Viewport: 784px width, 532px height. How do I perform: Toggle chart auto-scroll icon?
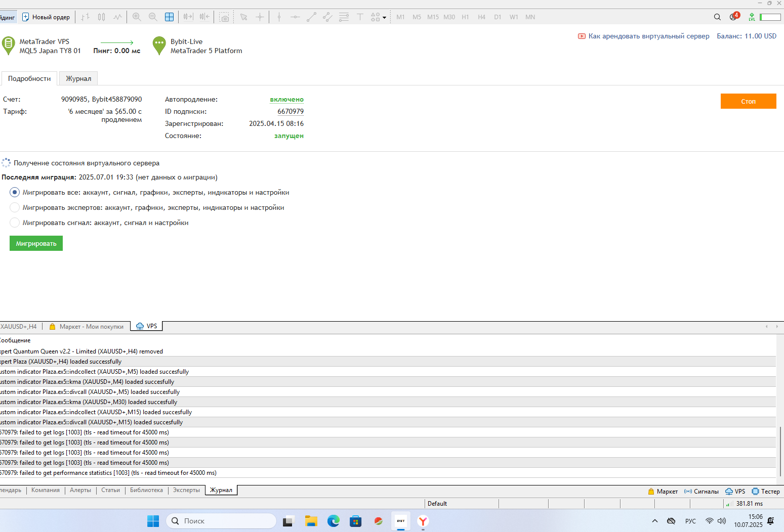[188, 17]
